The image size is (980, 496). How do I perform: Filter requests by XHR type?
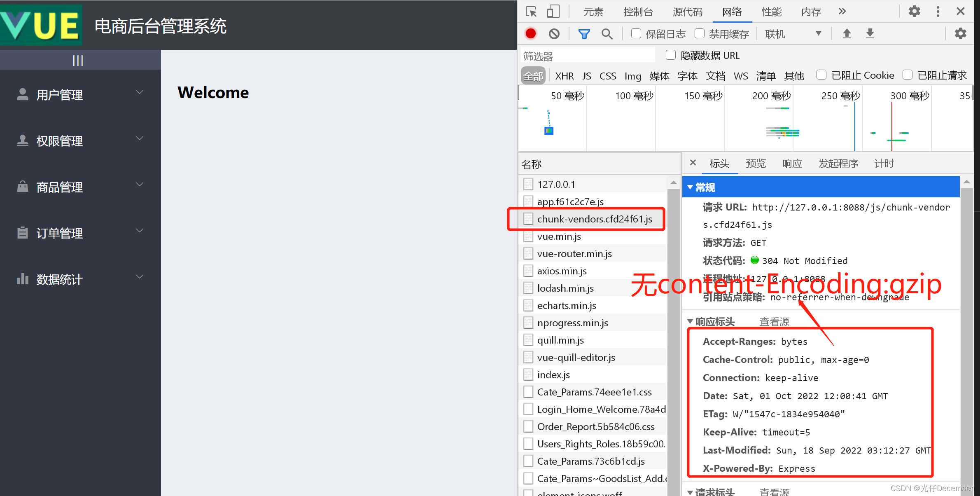(564, 76)
